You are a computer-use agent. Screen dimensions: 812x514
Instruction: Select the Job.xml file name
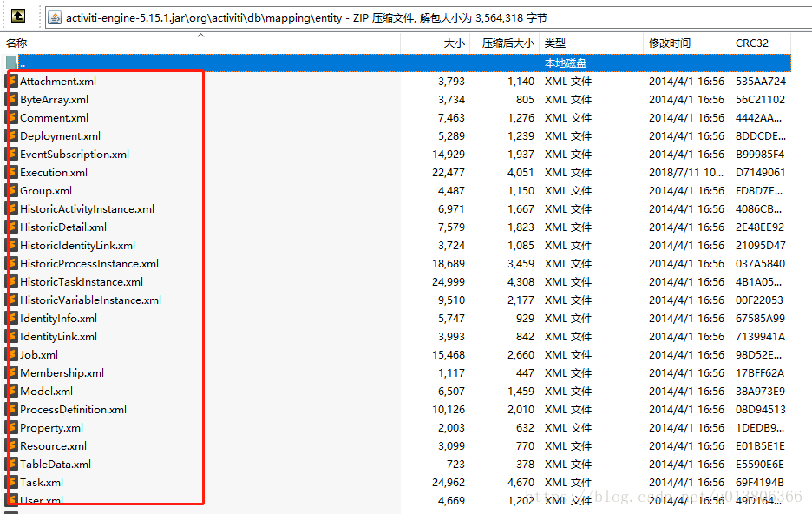click(39, 355)
